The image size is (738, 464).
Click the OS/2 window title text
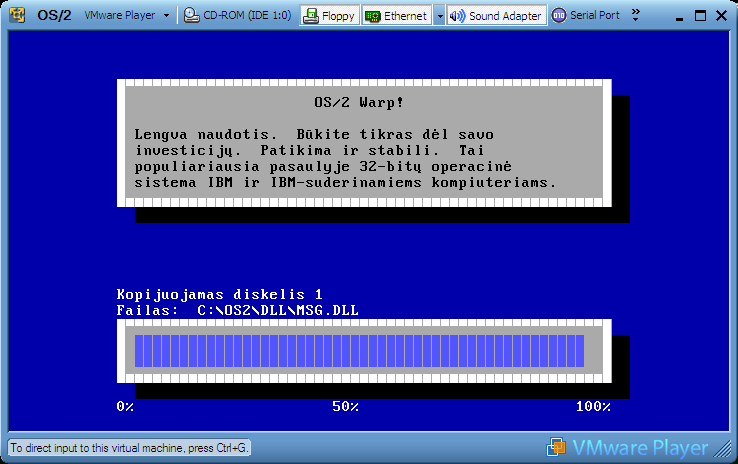[54, 16]
